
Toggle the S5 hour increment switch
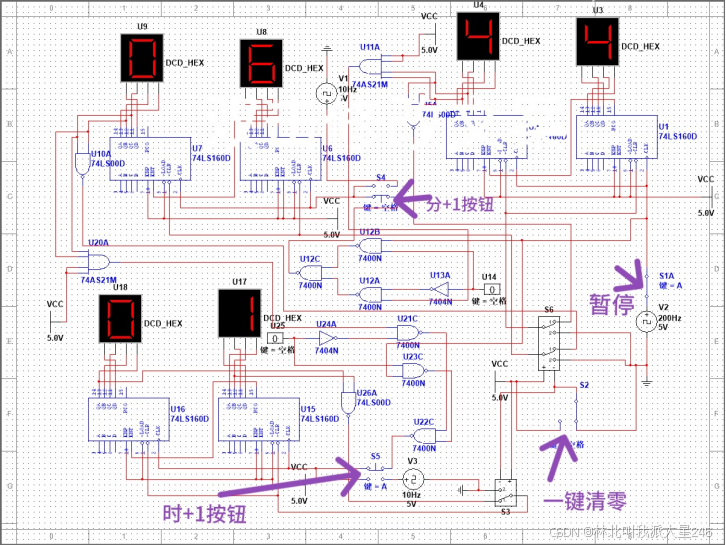coord(376,473)
